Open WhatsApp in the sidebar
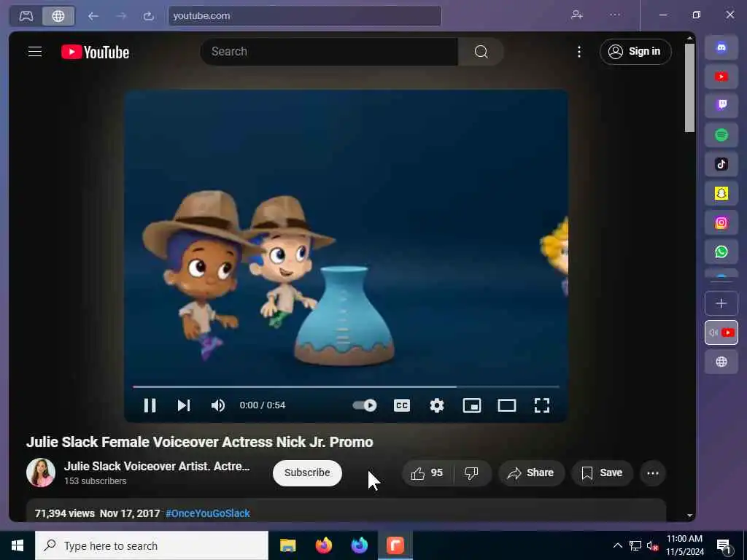The height and width of the screenshot is (560, 747). tap(721, 252)
